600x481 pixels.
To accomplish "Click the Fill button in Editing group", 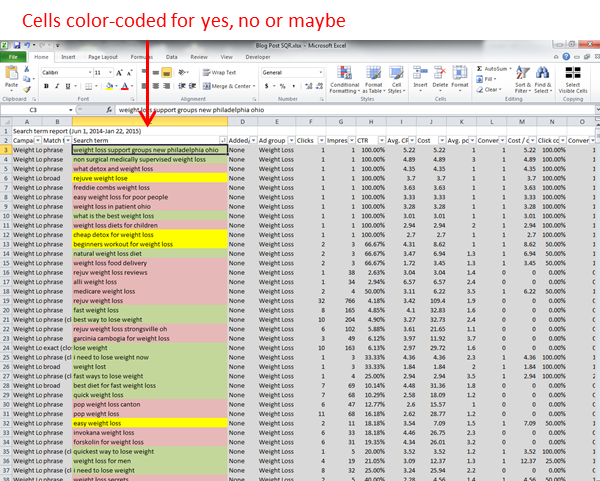I will click(x=486, y=79).
